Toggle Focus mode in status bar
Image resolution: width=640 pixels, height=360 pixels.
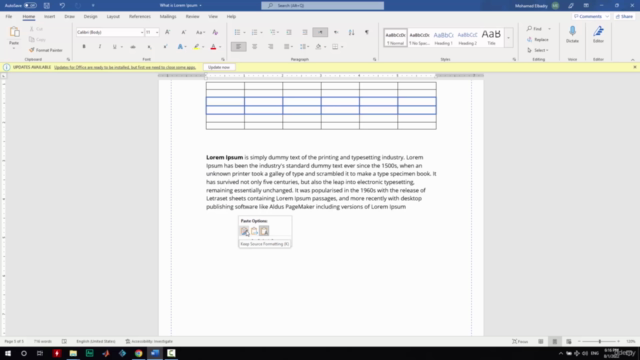(520, 341)
